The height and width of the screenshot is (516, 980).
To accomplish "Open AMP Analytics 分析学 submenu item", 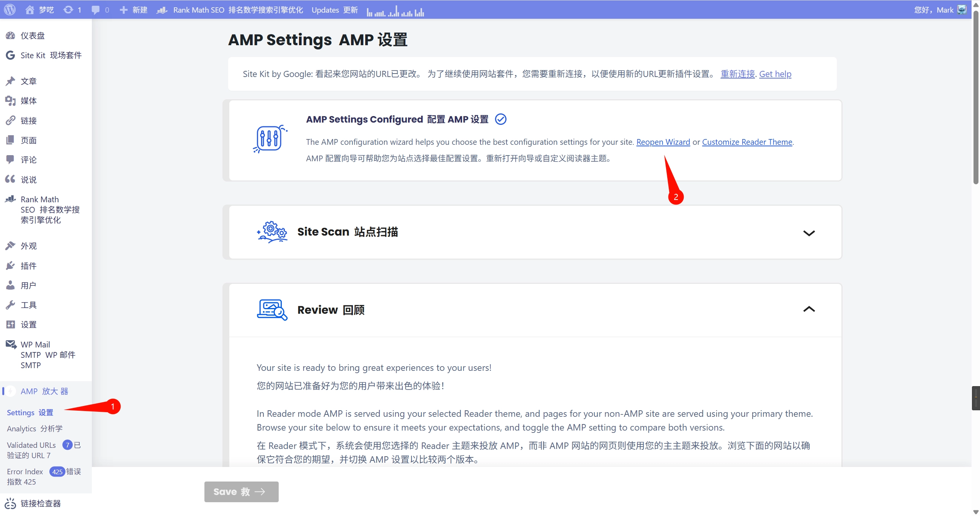I will [34, 429].
